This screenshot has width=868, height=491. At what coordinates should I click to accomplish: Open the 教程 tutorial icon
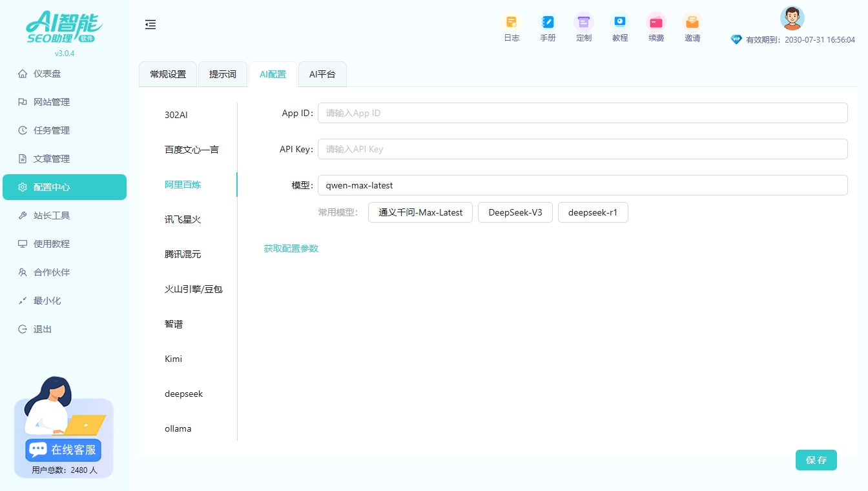pyautogui.click(x=620, y=26)
